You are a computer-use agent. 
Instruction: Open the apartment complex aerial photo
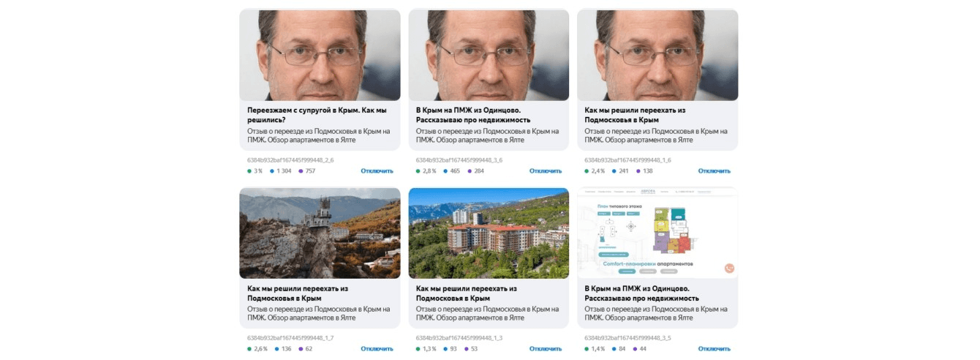(x=489, y=233)
